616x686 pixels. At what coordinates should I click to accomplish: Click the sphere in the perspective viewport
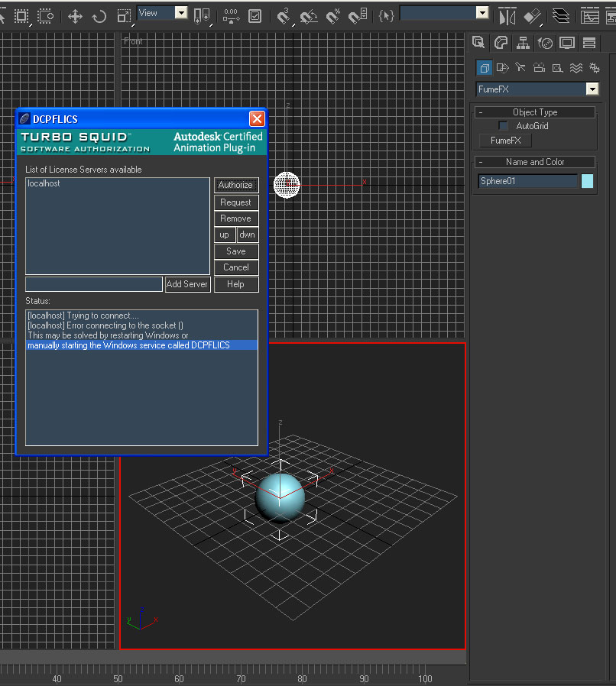[x=280, y=497]
